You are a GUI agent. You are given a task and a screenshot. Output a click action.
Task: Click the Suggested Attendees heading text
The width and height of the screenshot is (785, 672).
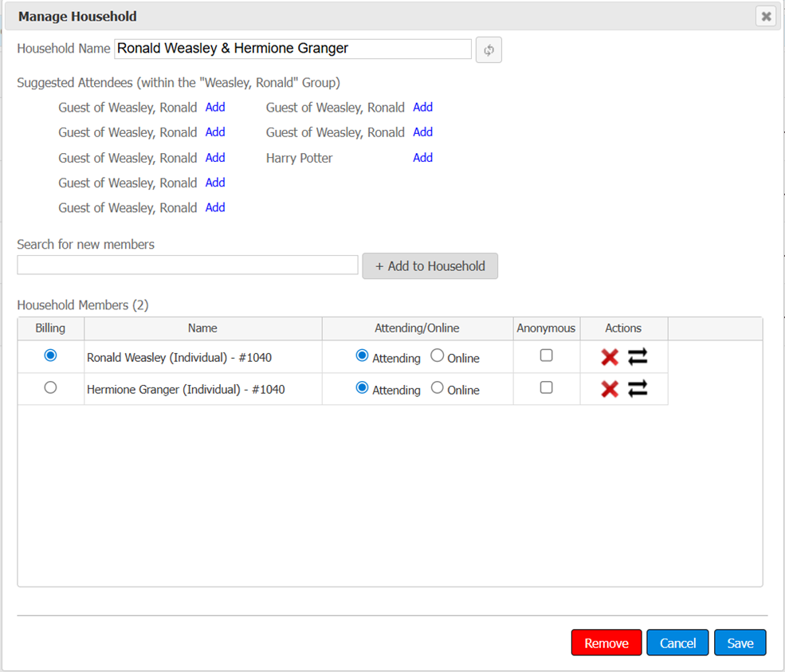point(179,83)
